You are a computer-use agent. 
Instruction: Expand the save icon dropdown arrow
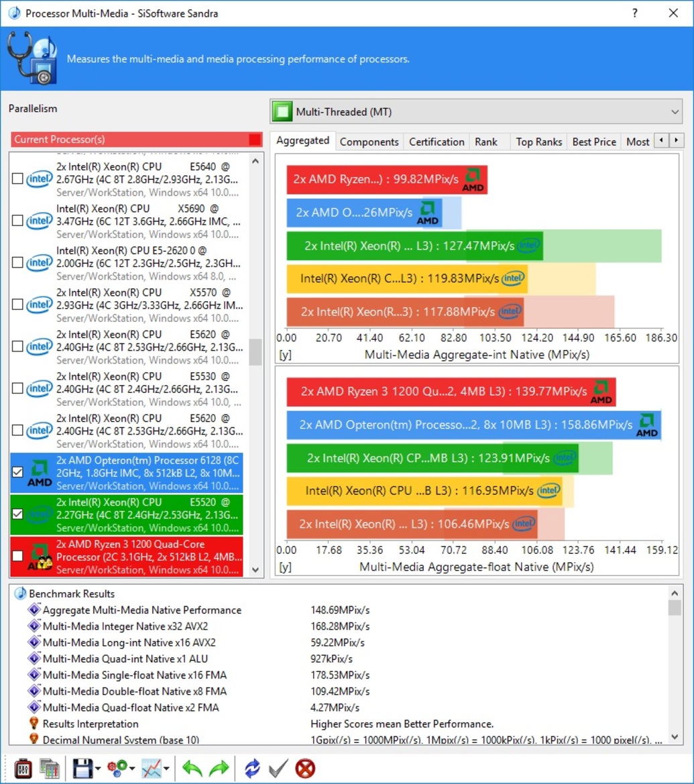[98, 769]
